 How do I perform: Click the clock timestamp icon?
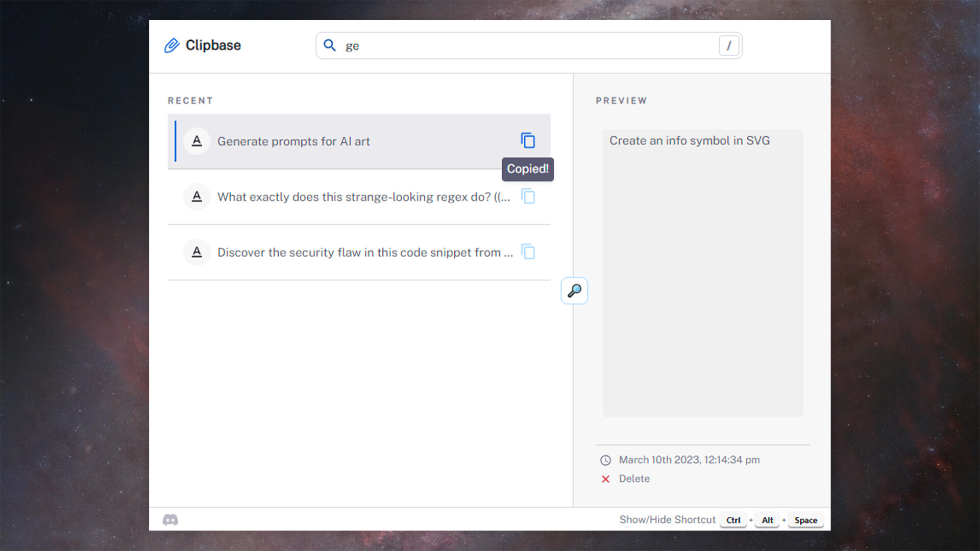(x=605, y=460)
